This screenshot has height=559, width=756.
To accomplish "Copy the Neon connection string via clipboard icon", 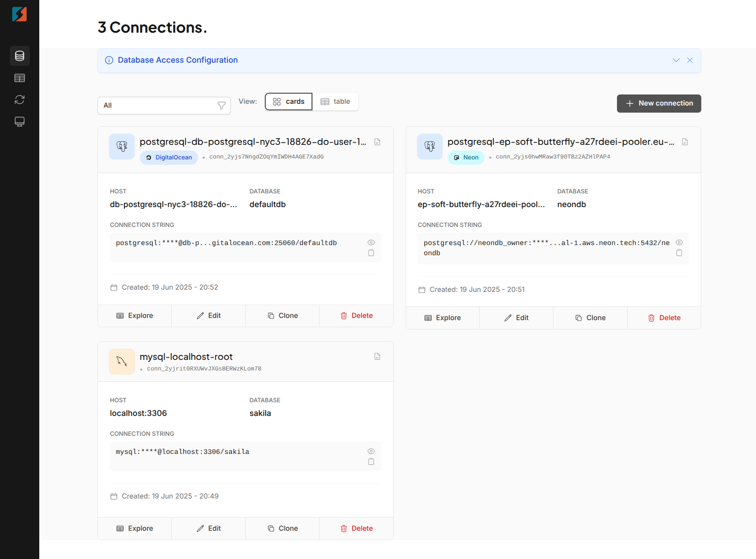I will 679,253.
